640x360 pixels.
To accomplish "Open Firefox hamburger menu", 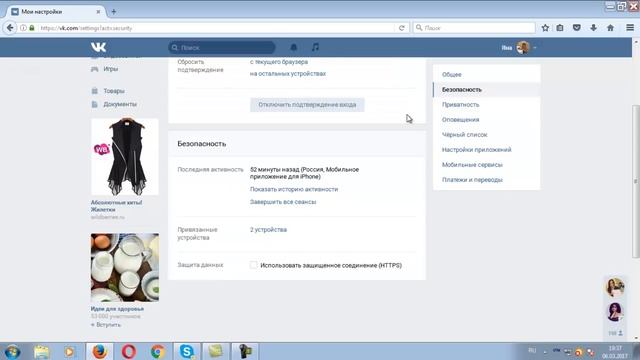I will pos(630,28).
